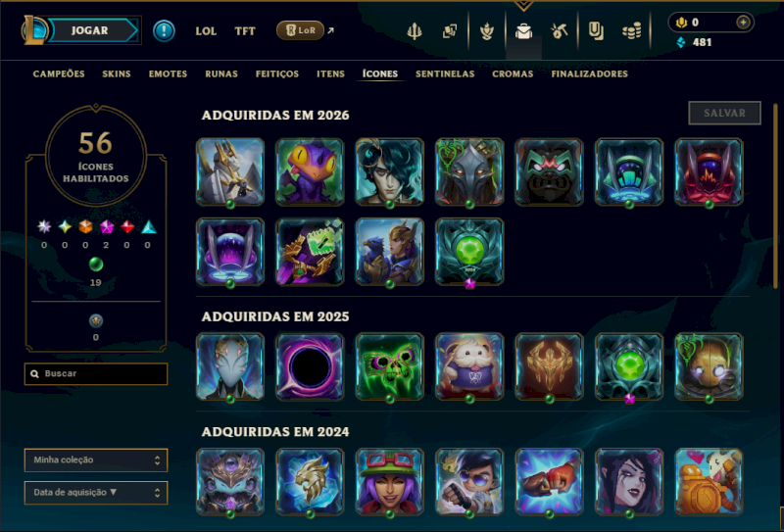Filter by the green orb rarity gem
This screenshot has height=532, width=784.
[95, 264]
